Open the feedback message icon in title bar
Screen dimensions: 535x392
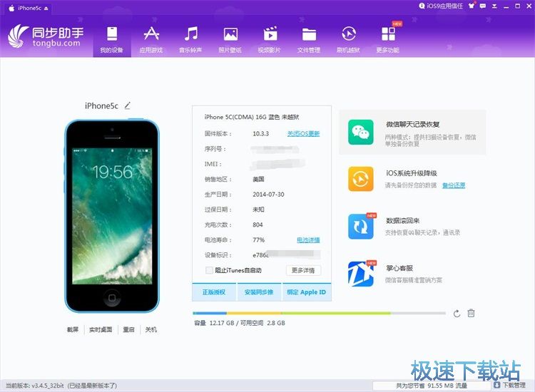point(483,6)
